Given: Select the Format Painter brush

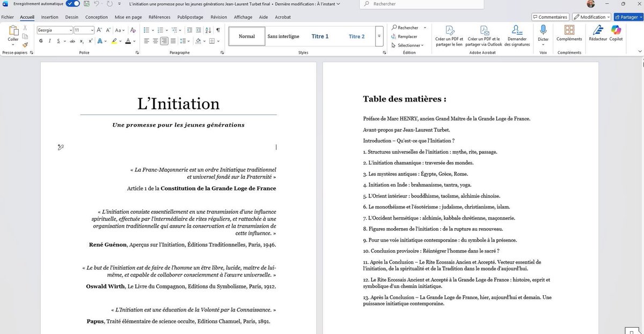Looking at the screenshot, I should 25,45.
